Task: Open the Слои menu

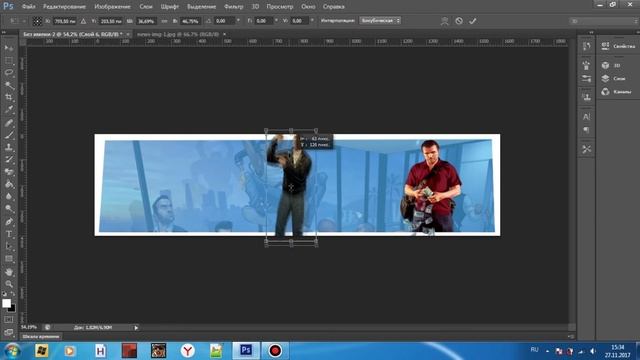Action: [x=146, y=7]
